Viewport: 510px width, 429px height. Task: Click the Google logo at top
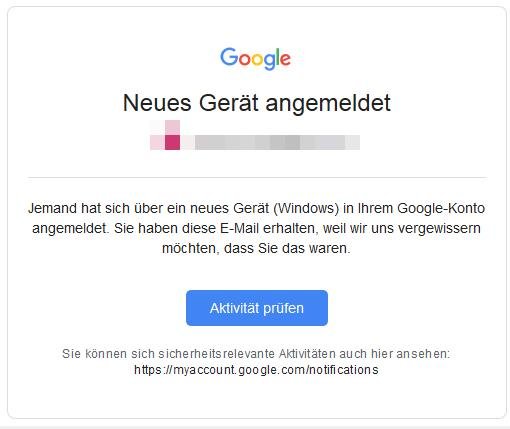coord(255,58)
